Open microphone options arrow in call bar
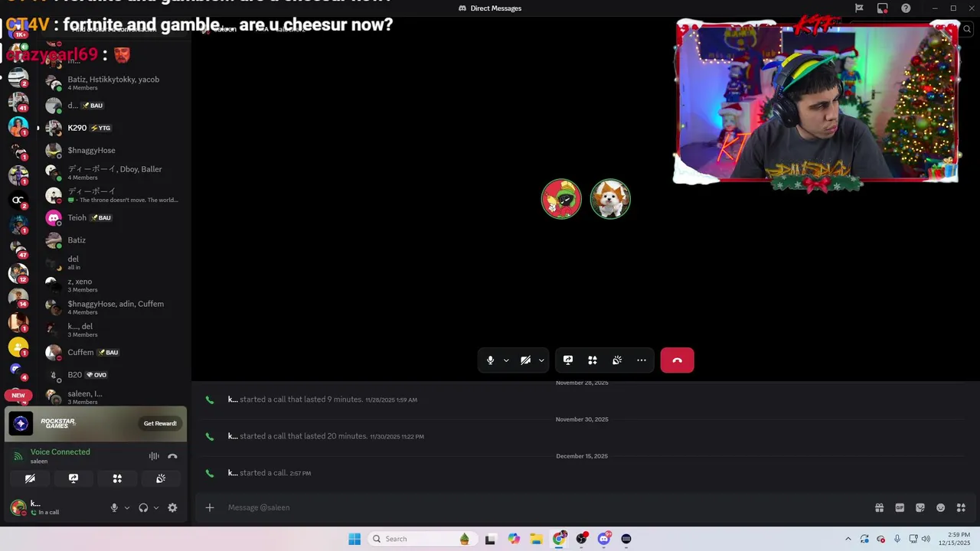 pyautogui.click(x=506, y=360)
